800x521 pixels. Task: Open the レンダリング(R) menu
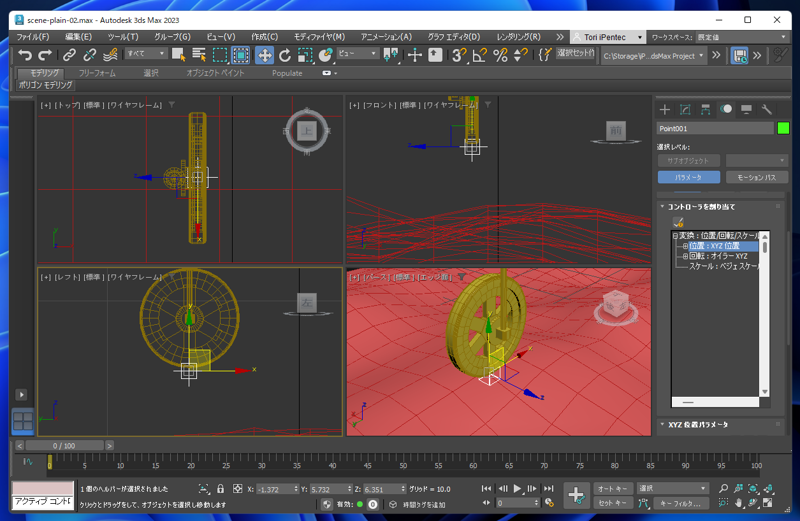[518, 37]
